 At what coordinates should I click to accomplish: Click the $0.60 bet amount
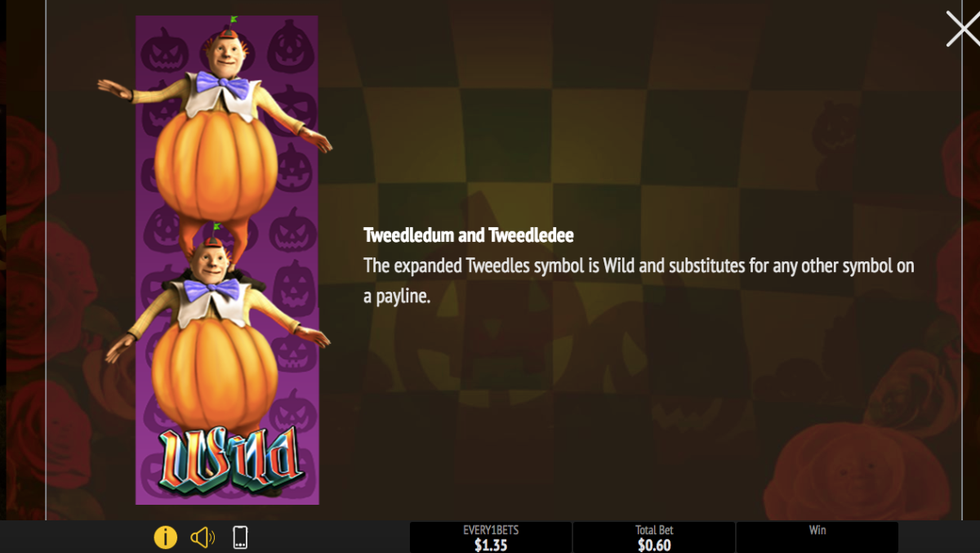pyautogui.click(x=654, y=545)
